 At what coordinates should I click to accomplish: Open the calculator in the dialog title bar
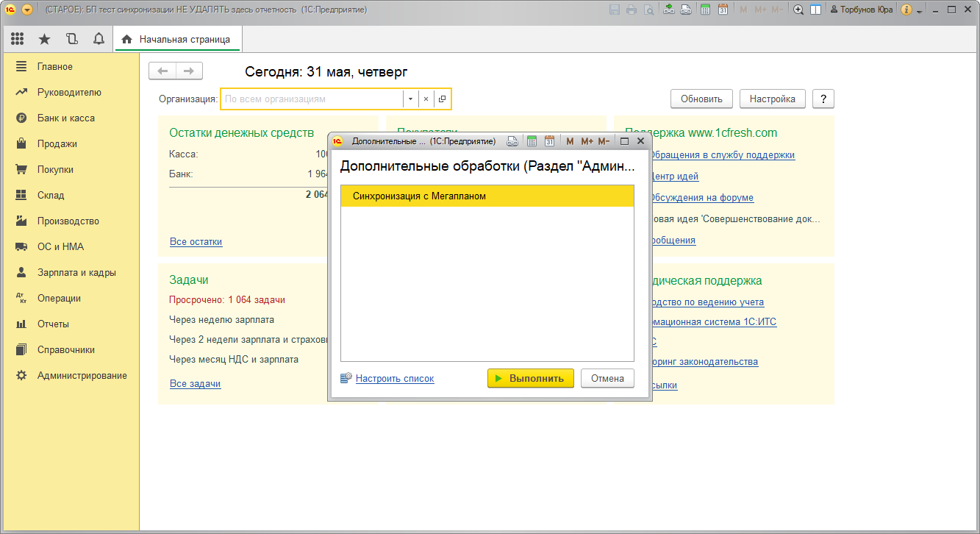[532, 141]
